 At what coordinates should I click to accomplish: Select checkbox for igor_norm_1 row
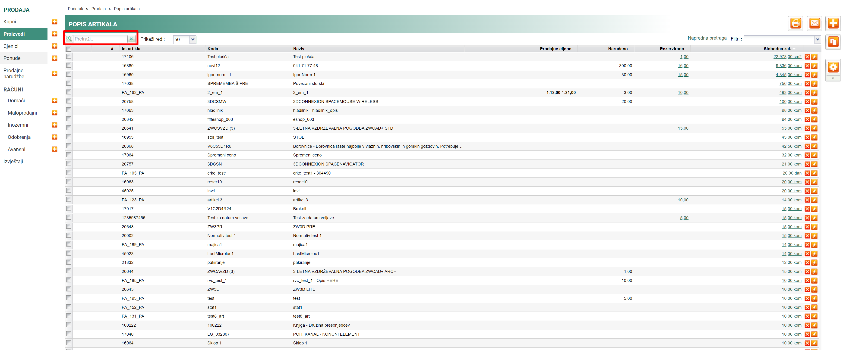coord(69,75)
